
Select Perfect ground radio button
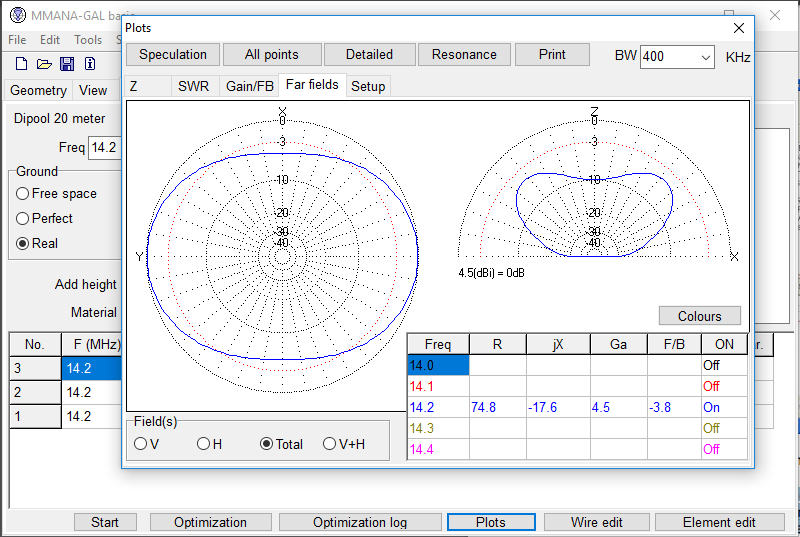[23, 218]
